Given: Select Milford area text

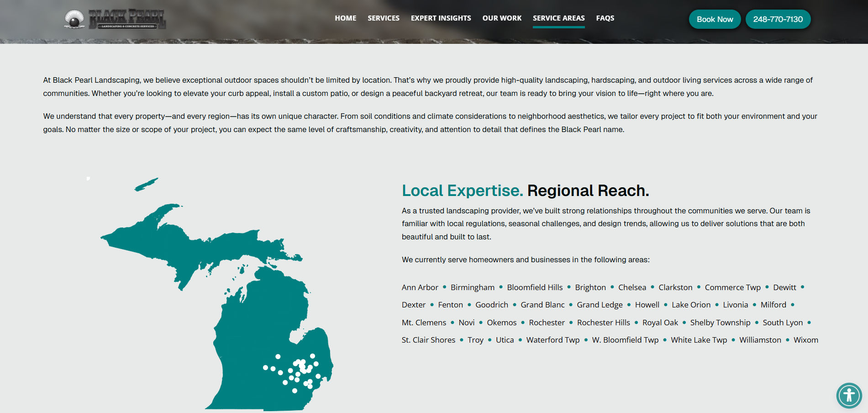Looking at the screenshot, I should point(773,305).
